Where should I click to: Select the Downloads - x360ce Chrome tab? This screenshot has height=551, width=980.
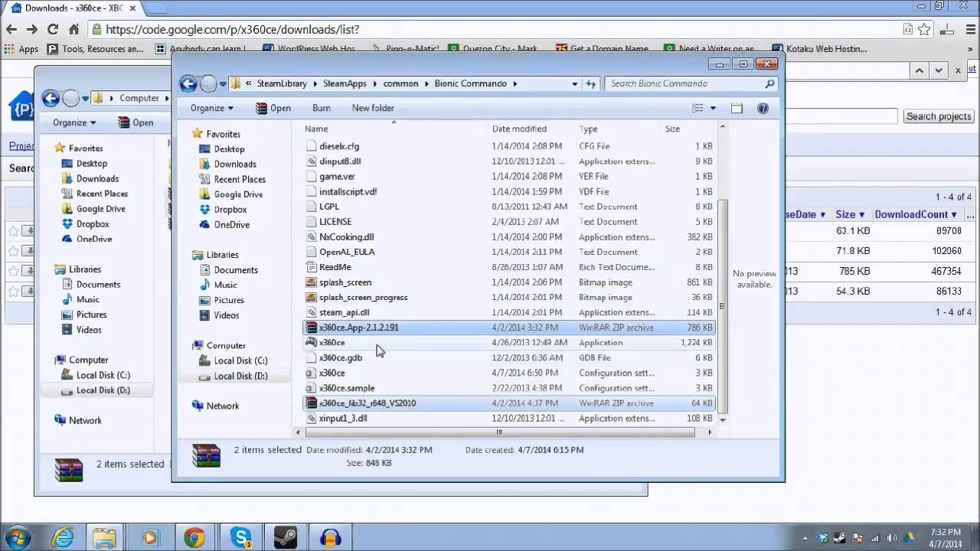click(73, 8)
